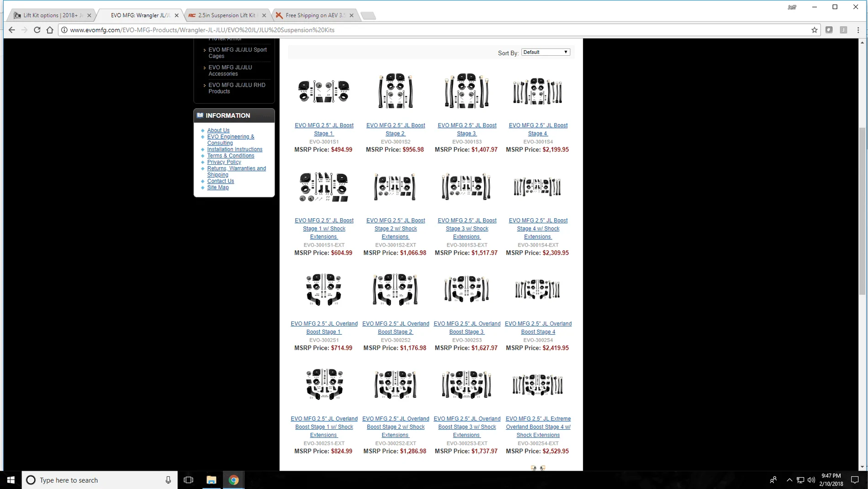Screen dimensions: 868x489
Task: Open EVO MFG JL/JLU Sport Cages category
Action: point(238,53)
